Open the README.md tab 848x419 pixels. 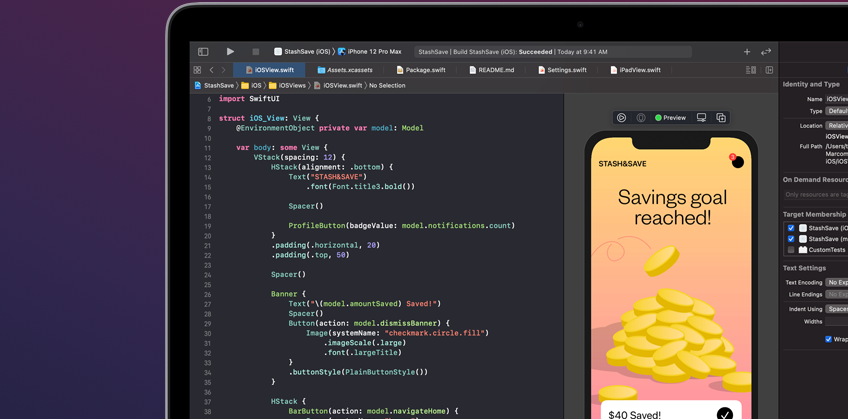tap(492, 70)
